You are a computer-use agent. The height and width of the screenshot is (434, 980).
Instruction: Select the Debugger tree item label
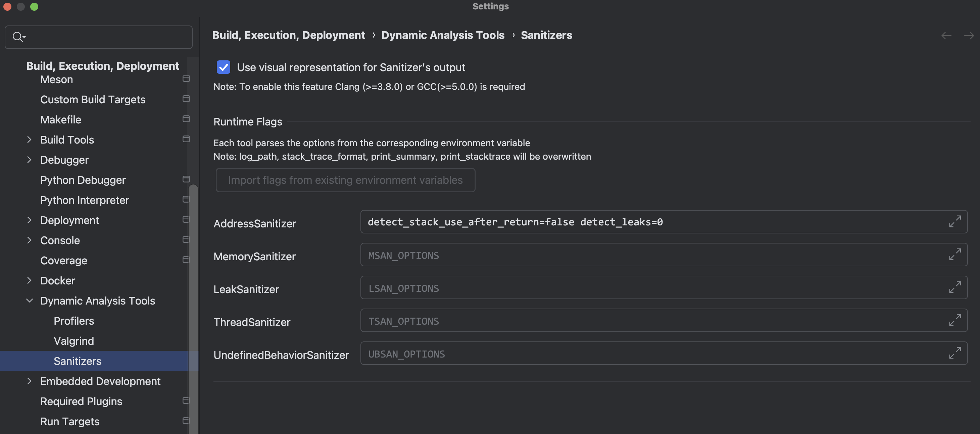point(64,160)
